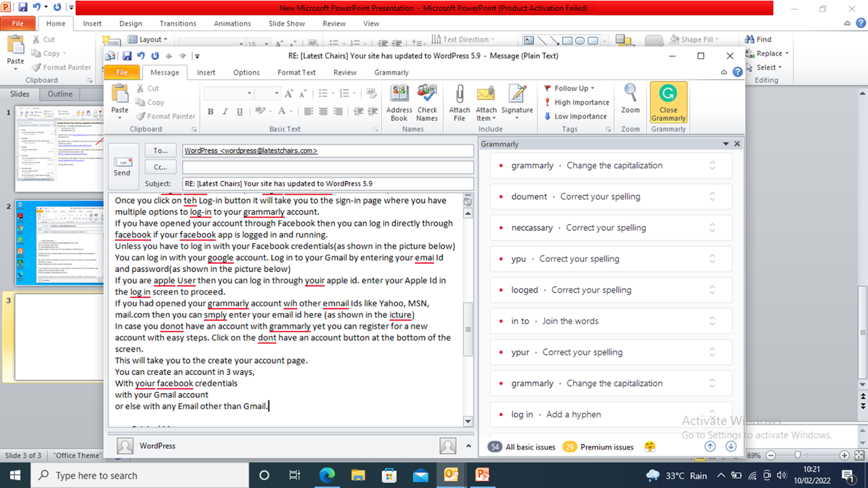Expand the 'neccassary' spelling suggestion
Screen dimensions: 868x488
(x=712, y=228)
